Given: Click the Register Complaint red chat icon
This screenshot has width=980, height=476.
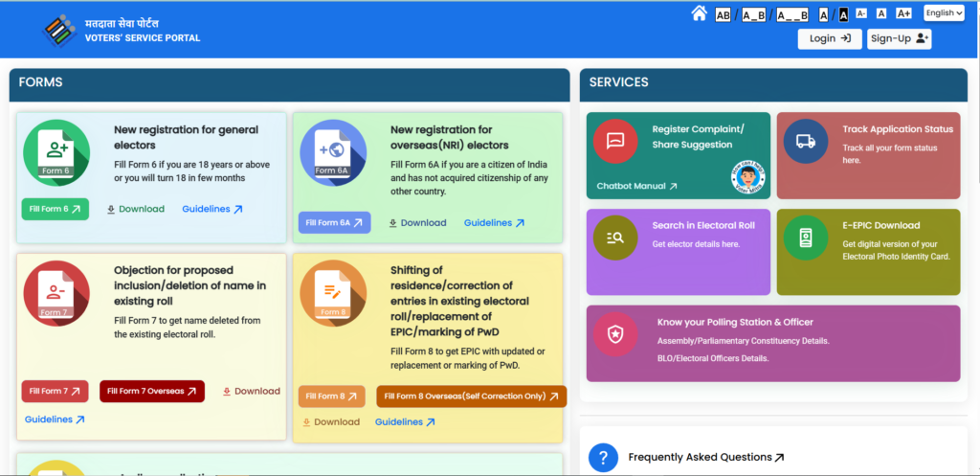Looking at the screenshot, I should (x=615, y=142).
